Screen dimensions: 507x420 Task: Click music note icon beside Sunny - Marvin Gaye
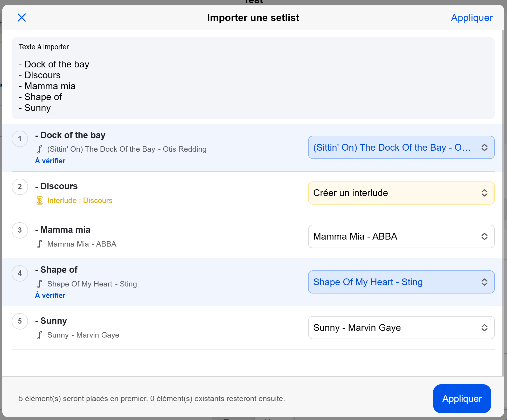pyautogui.click(x=40, y=335)
